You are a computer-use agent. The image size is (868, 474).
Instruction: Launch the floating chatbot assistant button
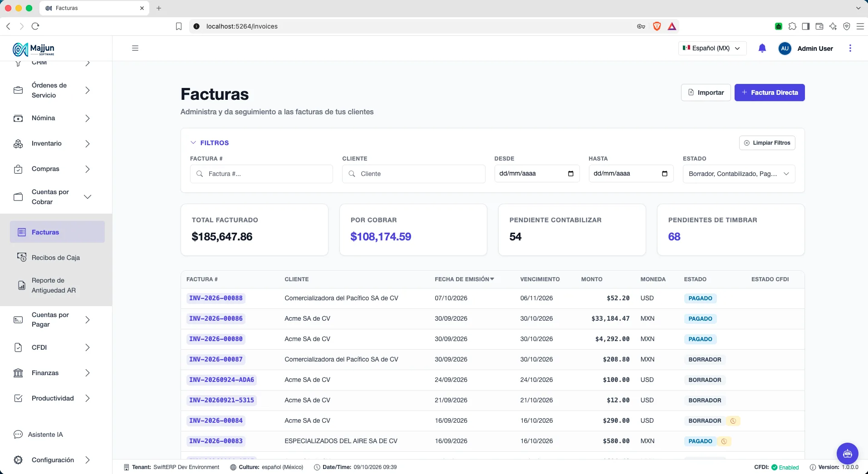pyautogui.click(x=848, y=453)
